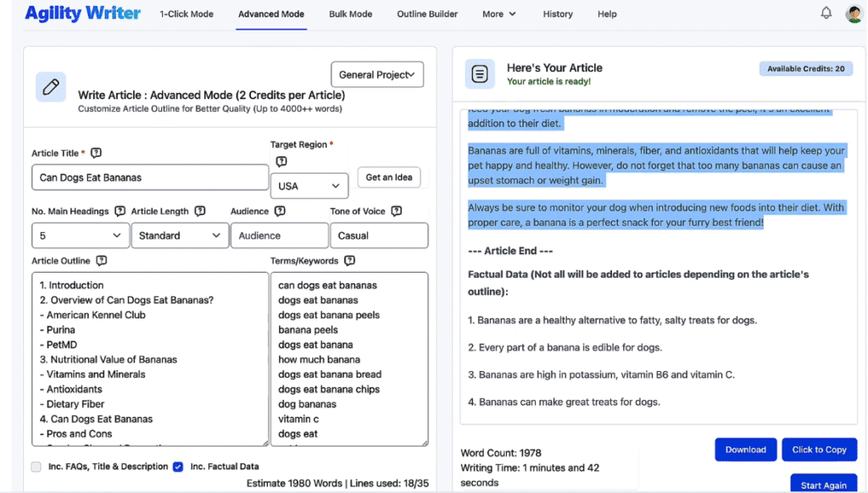Show help for Article Length
Viewport: 868px width, 493px height.
200,212
